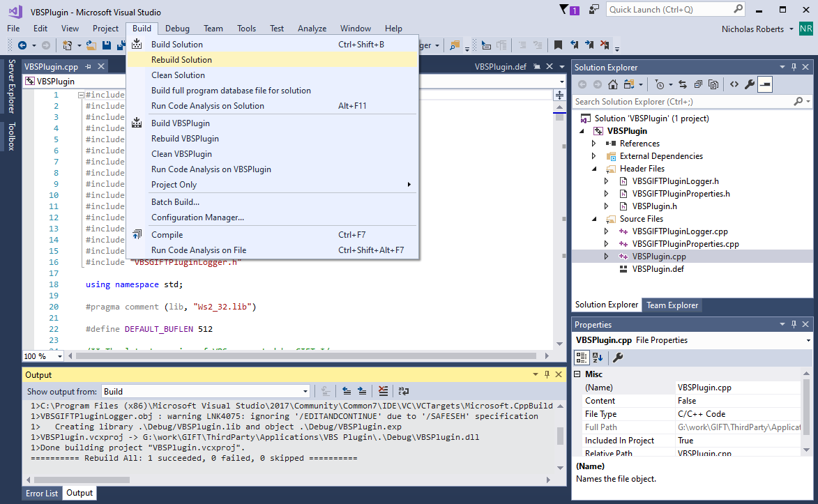Open Project Only submenu
Image resolution: width=818 pixels, height=504 pixels.
point(273,185)
